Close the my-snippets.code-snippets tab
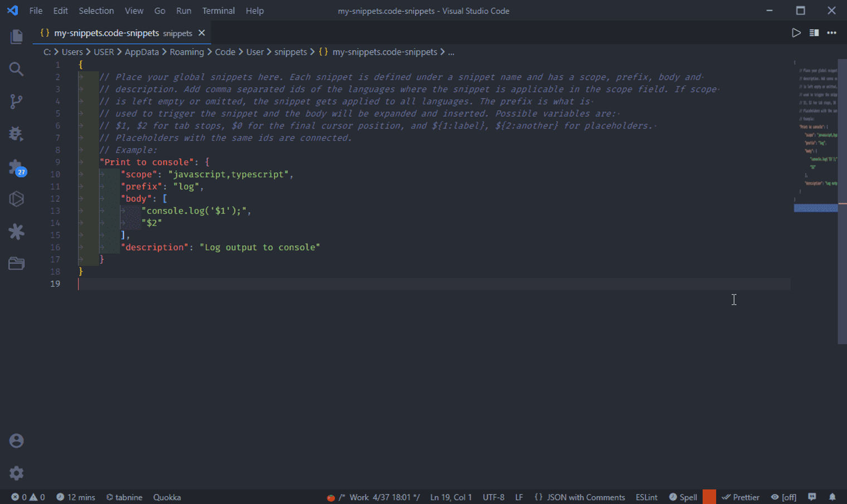The image size is (847, 504). pyautogui.click(x=202, y=33)
